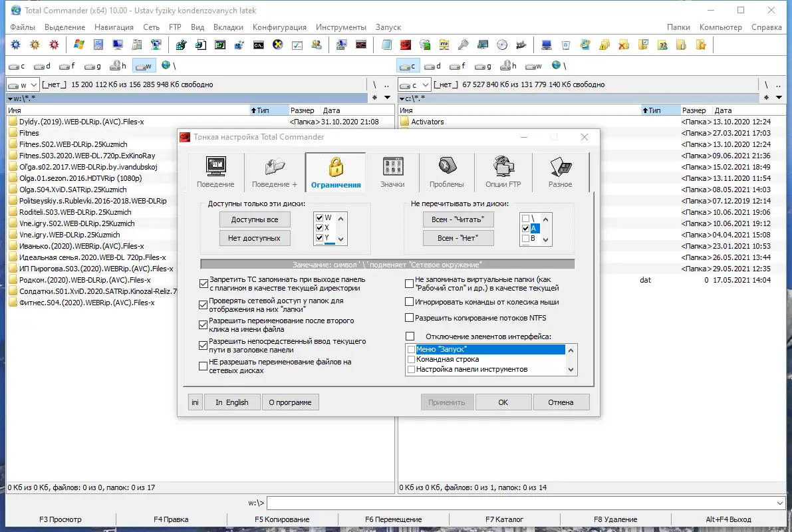
Task: Click the folder with star icon
Action: (x=701, y=45)
